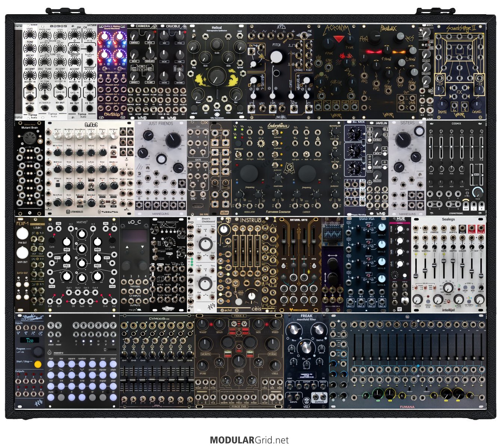Click the Maths Sum output jack
The image size is (499, 448).
click(x=81, y=301)
